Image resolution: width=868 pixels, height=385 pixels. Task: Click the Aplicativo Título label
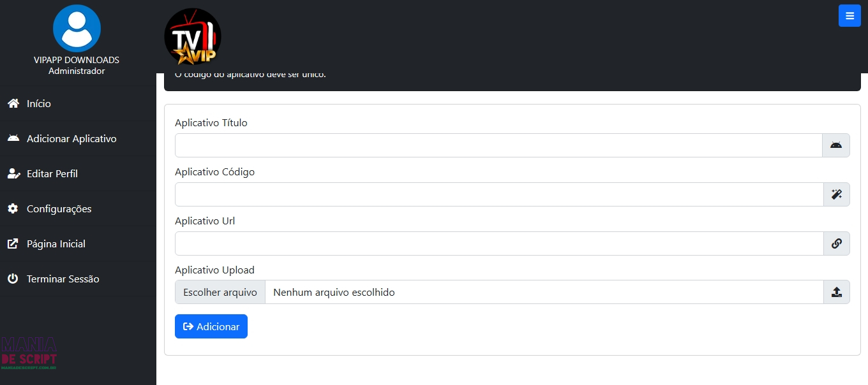[x=211, y=122]
